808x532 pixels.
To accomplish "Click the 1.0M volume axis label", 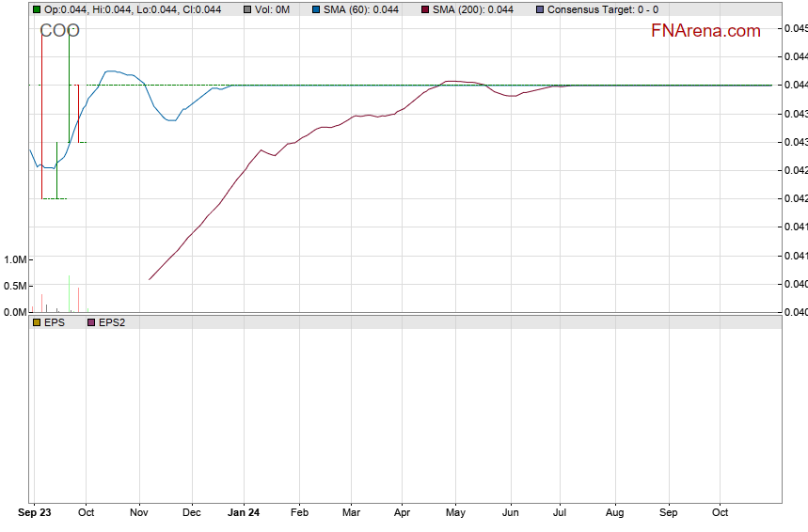I will click(x=15, y=259).
